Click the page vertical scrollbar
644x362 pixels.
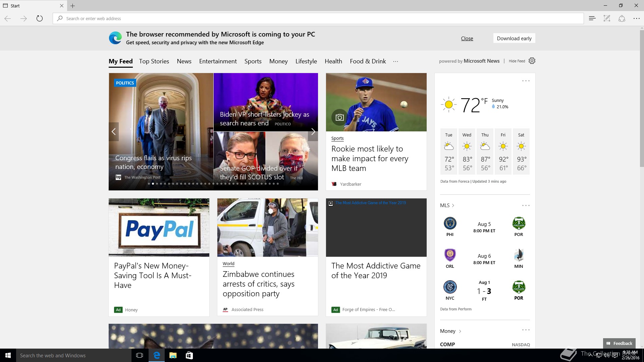pyautogui.click(x=641, y=99)
